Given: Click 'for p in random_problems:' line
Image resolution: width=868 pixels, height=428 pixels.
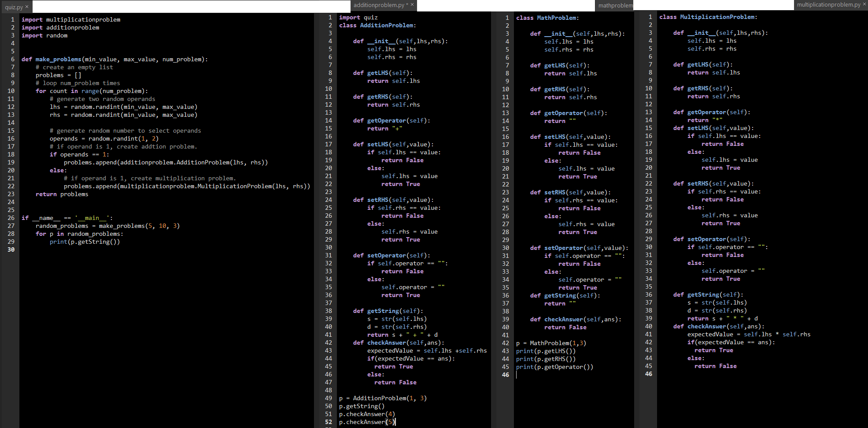Looking at the screenshot, I should [x=80, y=234].
